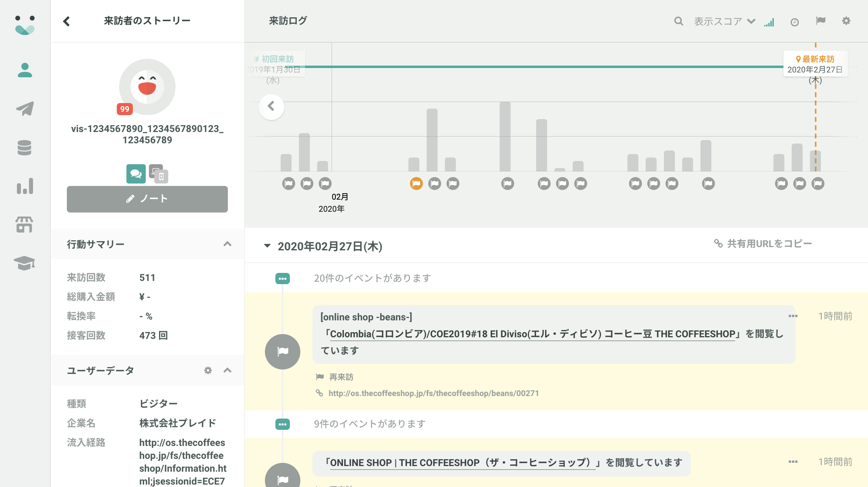
Task: Expand the 20件のイベント ellipsis badge
Action: (x=283, y=279)
